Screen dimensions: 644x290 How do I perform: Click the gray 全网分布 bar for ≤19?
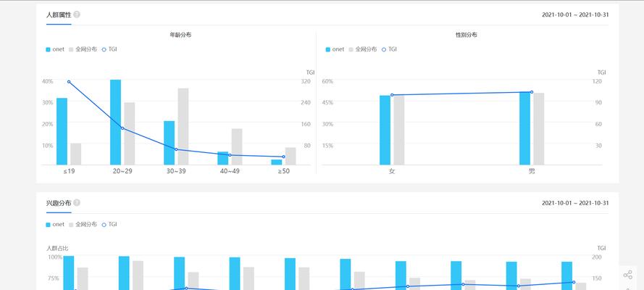(75, 154)
